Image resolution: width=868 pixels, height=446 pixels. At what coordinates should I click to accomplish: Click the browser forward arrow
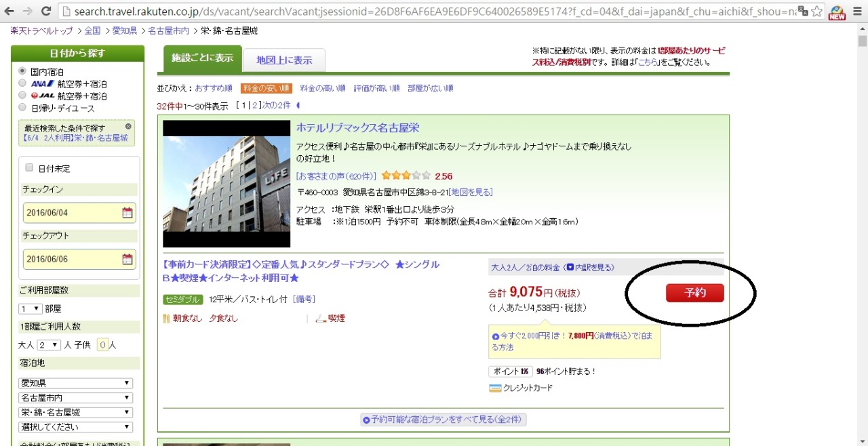(x=28, y=11)
